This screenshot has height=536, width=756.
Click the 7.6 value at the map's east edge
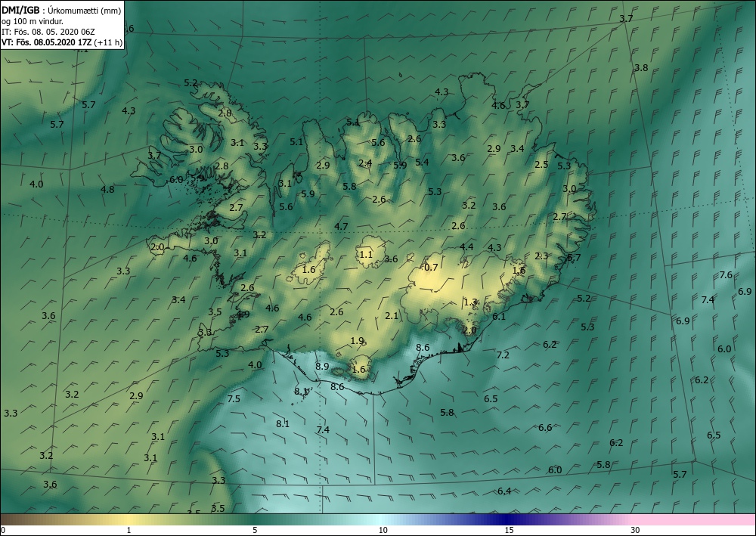click(x=726, y=275)
